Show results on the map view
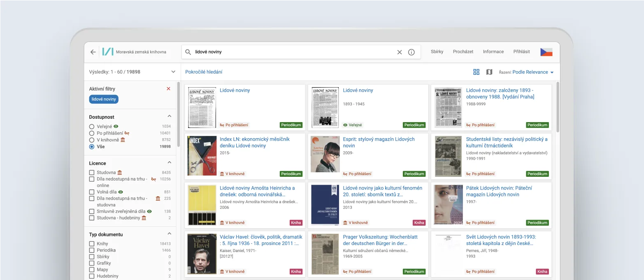The image size is (644, 280). pyautogui.click(x=489, y=72)
